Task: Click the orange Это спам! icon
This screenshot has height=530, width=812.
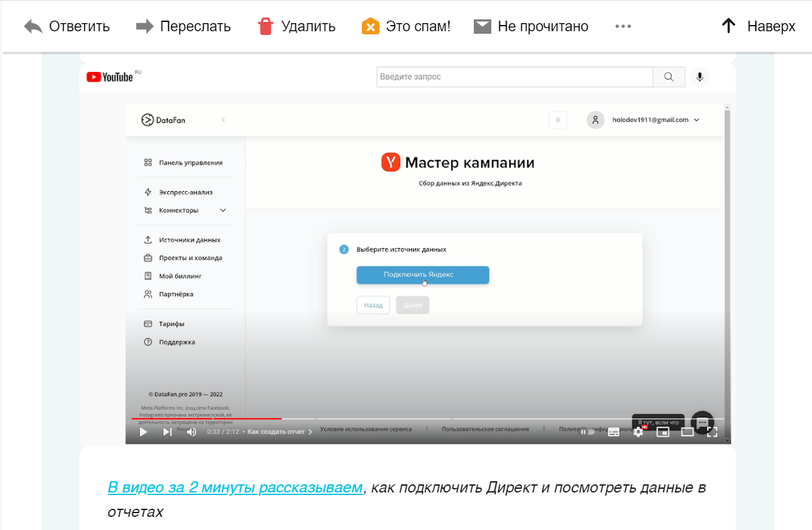Action: pos(371,26)
